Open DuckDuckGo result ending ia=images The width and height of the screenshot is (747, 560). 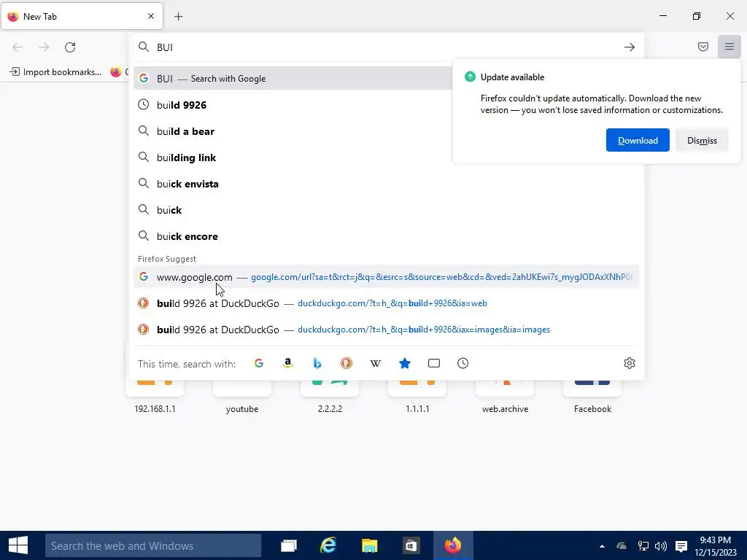pyautogui.click(x=387, y=329)
